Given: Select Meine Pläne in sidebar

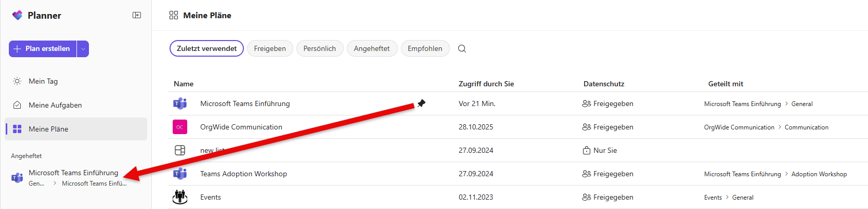Looking at the screenshot, I should 48,129.
